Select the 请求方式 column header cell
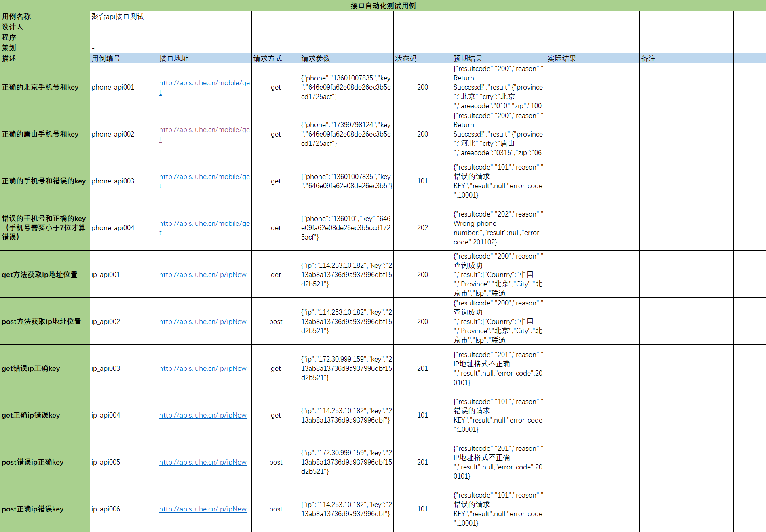Screen dimensions: 766x532 (275, 58)
